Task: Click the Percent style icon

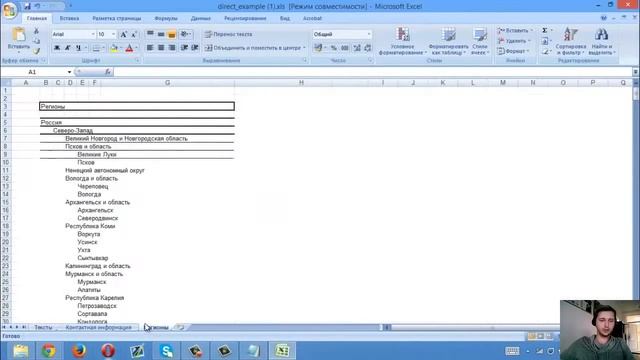Action: tap(334, 48)
